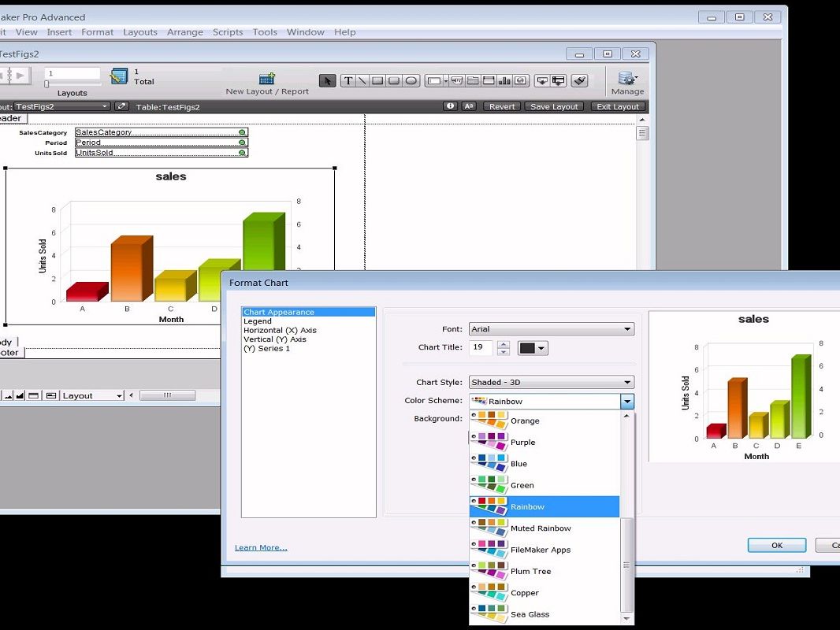
Task: Click the Learn More link
Action: [261, 547]
